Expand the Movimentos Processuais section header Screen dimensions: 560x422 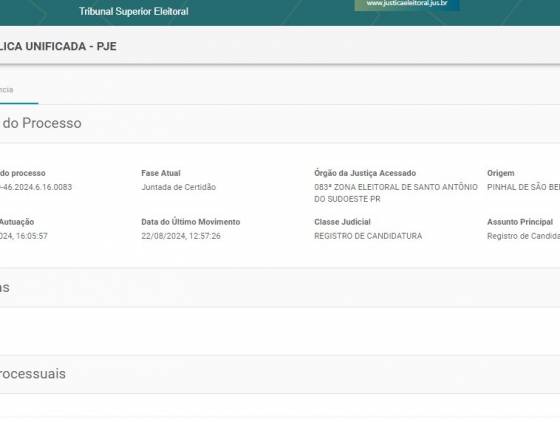pos(280,374)
